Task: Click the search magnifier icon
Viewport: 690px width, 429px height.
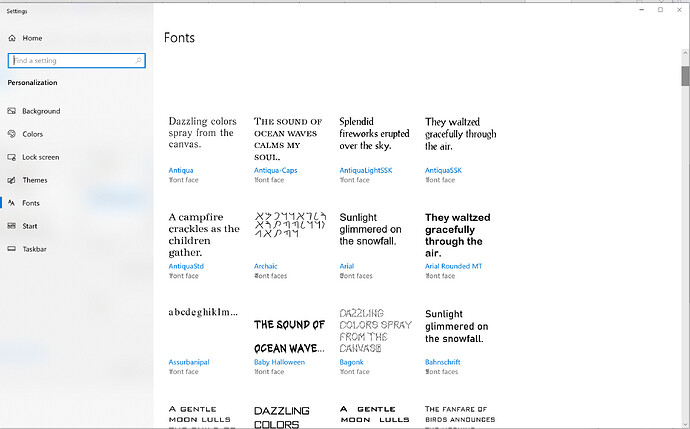Action: tap(139, 61)
